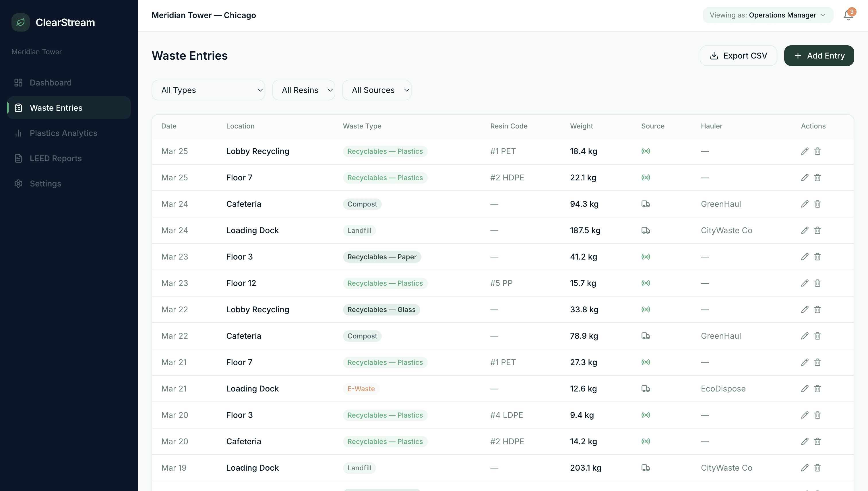This screenshot has width=868, height=491.
Task: Trash the Recyclables — Glass entry
Action: pyautogui.click(x=817, y=309)
